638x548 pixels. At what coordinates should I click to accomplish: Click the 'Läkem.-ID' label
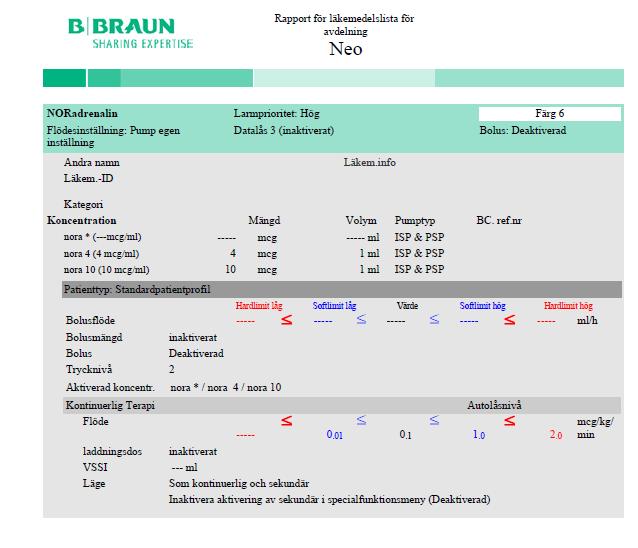[88, 179]
